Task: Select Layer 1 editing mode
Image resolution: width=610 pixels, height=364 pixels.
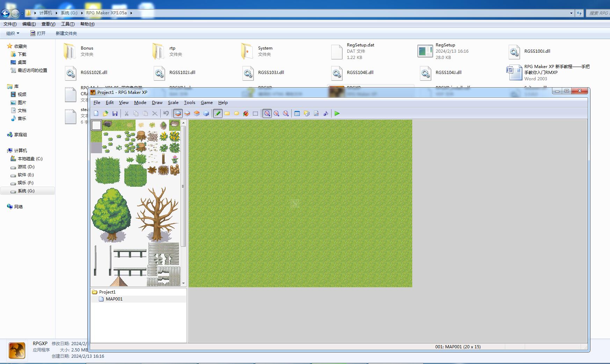Action: tap(178, 113)
